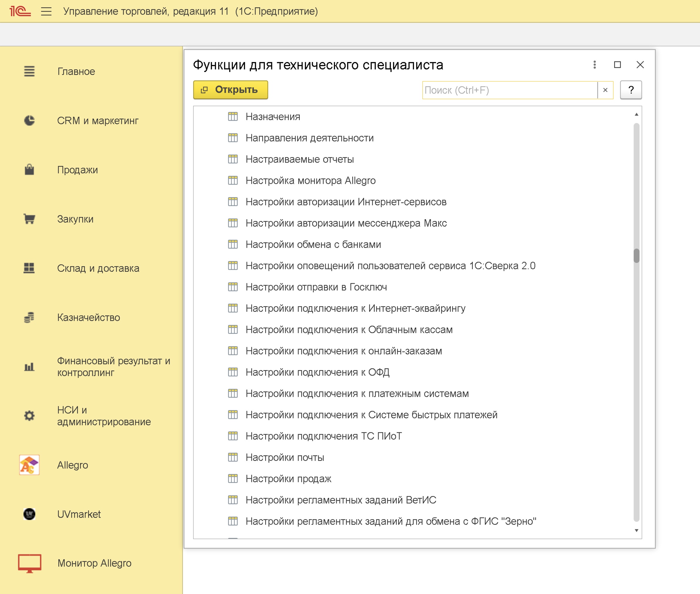
Task: Click the 1C logo icon
Action: coord(20,11)
